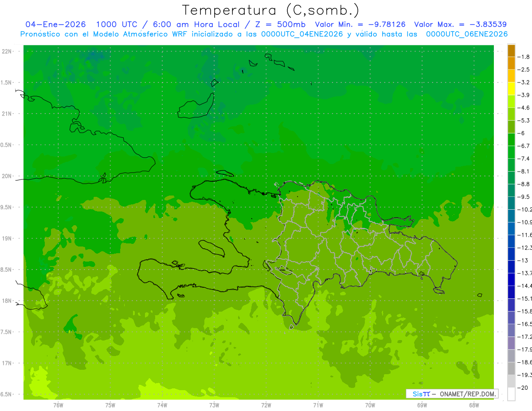Click the '-4.6' color bar label
This screenshot has height=411, width=532.
tap(524, 108)
